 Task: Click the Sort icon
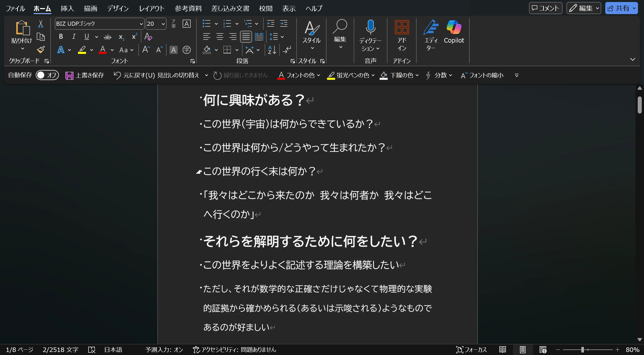coord(272,50)
